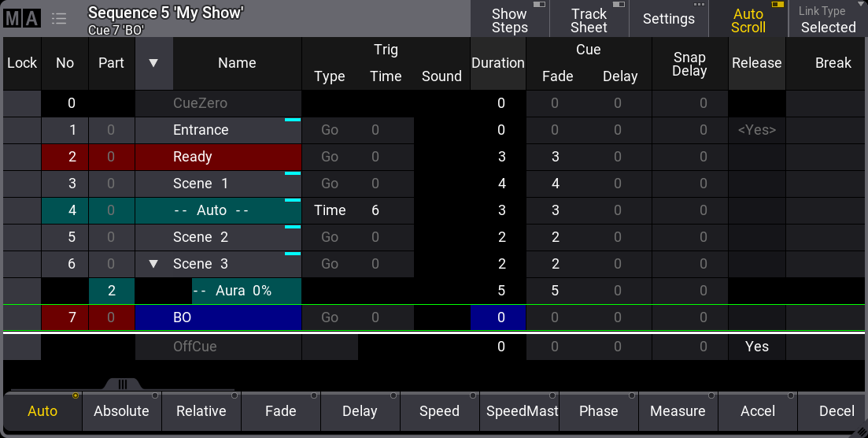This screenshot has height=438, width=868.
Task: Click the MA logo icon
Action: coord(22,18)
